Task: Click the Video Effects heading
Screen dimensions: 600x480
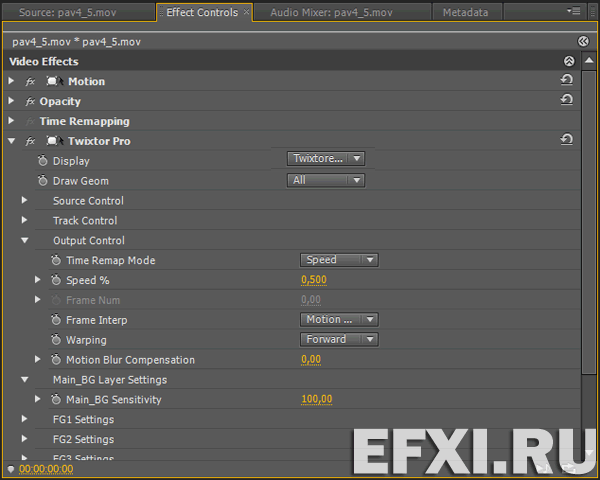Action: click(x=44, y=62)
